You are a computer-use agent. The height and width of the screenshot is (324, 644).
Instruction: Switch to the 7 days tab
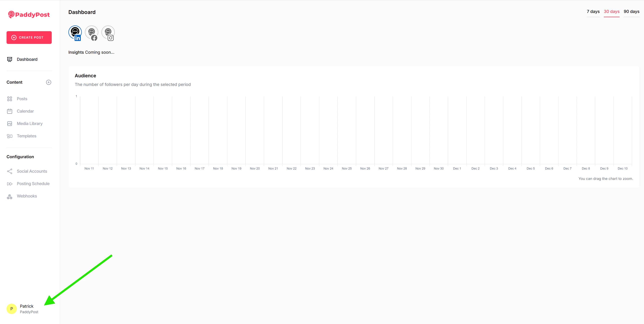pos(593,12)
